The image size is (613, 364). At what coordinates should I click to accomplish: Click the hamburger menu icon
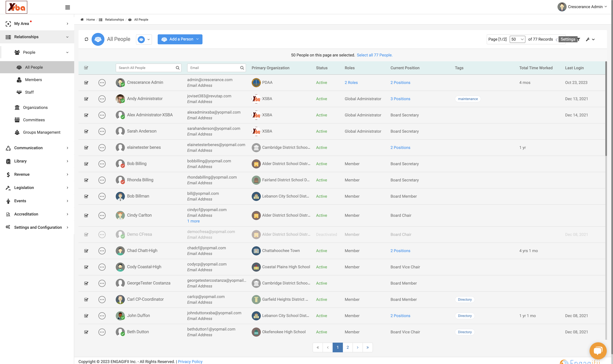pos(67,7)
